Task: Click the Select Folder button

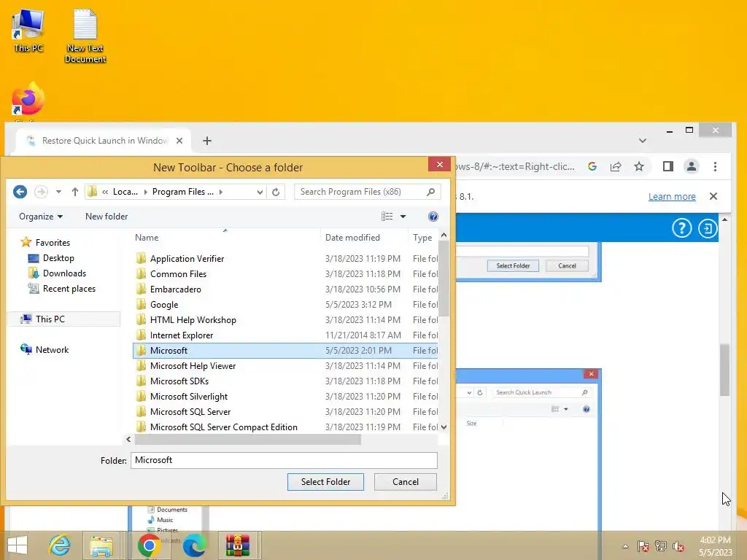Action: point(325,482)
